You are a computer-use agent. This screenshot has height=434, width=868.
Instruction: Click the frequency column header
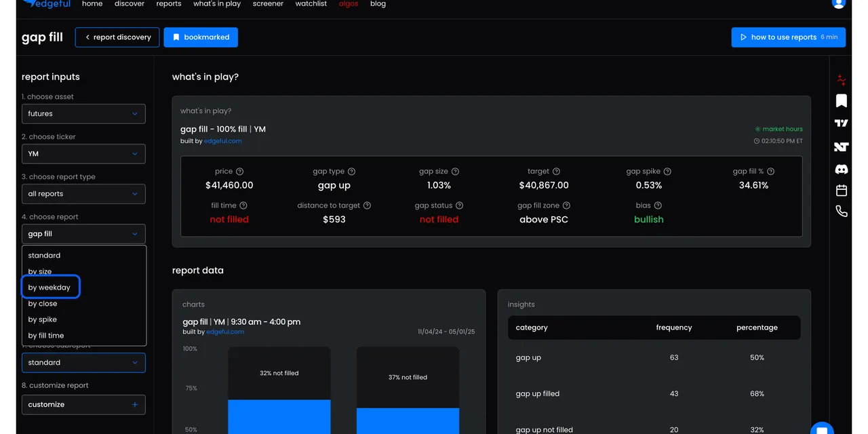(x=674, y=328)
